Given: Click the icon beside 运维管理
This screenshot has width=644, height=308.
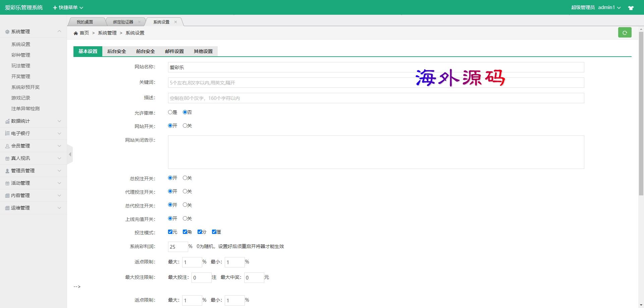Looking at the screenshot, I should point(7,208).
